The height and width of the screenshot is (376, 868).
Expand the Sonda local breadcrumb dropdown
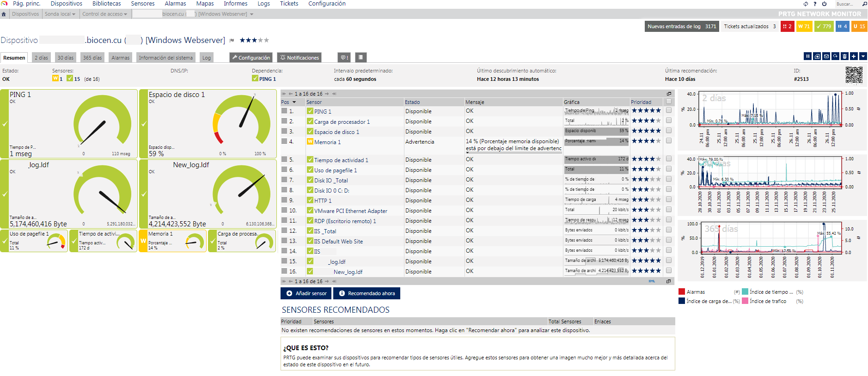[x=73, y=14]
